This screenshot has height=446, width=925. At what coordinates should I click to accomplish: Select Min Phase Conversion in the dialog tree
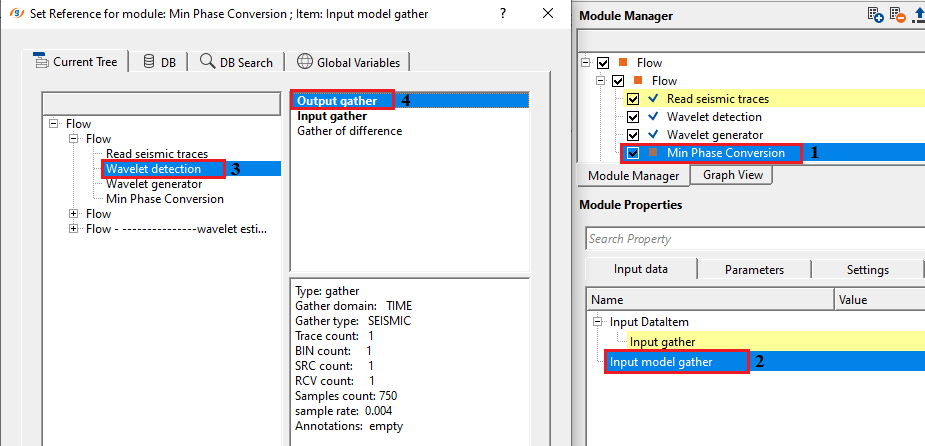pos(165,199)
